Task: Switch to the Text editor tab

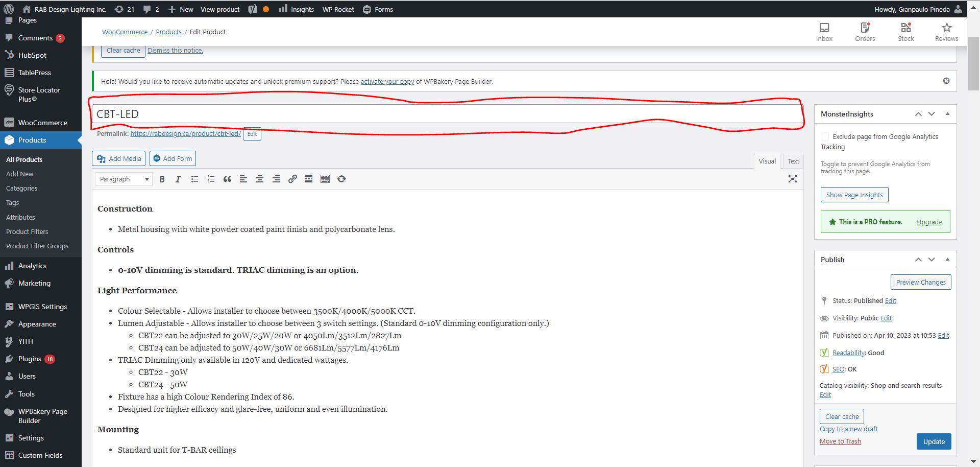Action: (793, 161)
